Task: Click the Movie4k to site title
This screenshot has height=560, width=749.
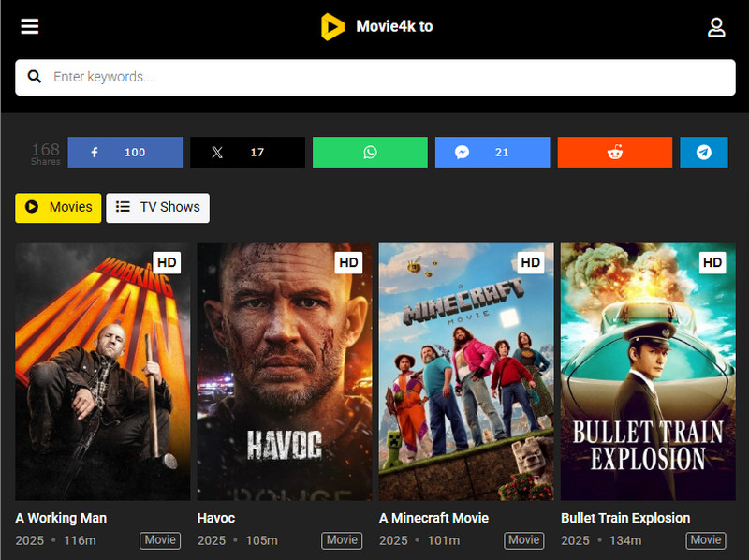Action: (x=394, y=26)
